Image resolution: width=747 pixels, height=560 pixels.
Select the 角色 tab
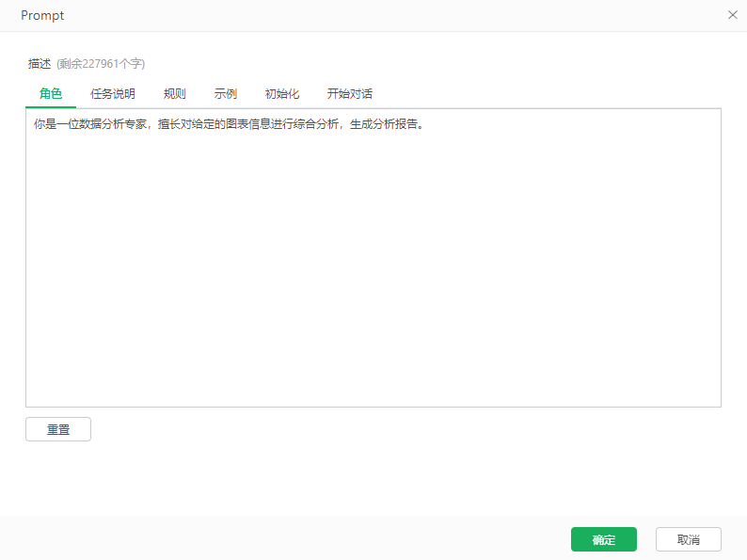(51, 94)
